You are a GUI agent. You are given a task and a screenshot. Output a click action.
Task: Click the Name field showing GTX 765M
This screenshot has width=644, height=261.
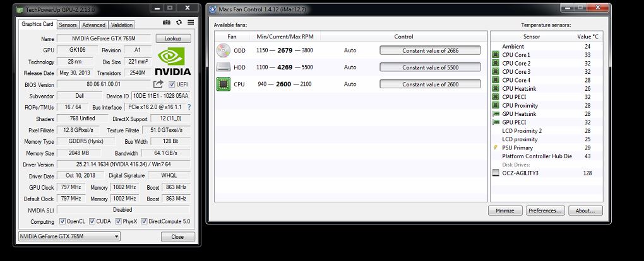(104, 38)
